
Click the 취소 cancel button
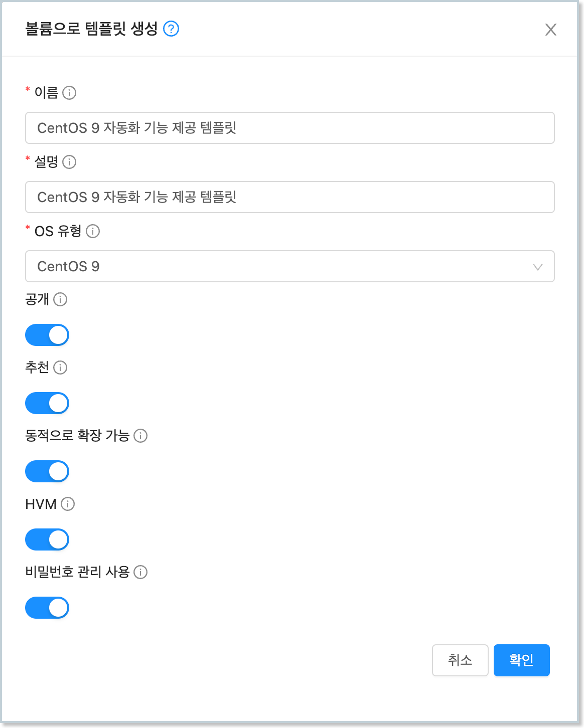pos(460,660)
